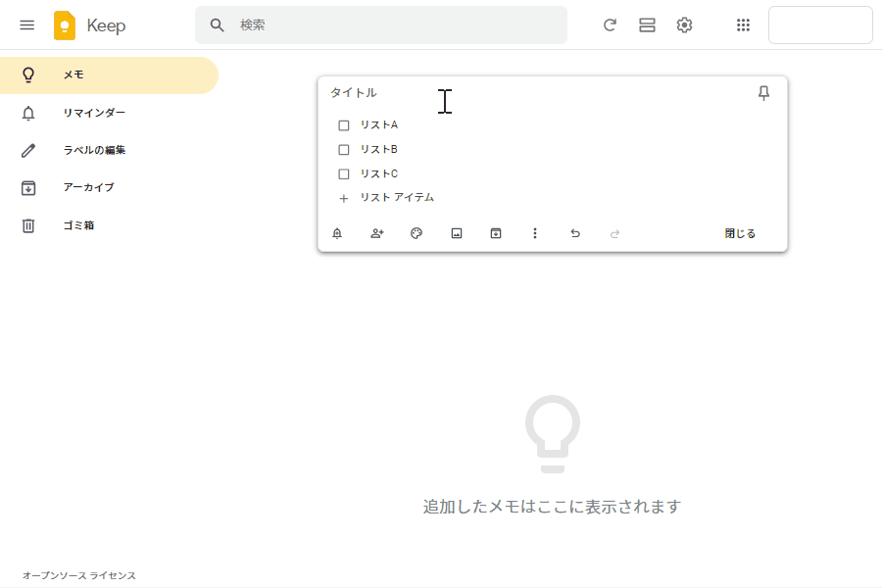
Task: Open ラベルの編集 in the sidebar
Action: (109, 150)
